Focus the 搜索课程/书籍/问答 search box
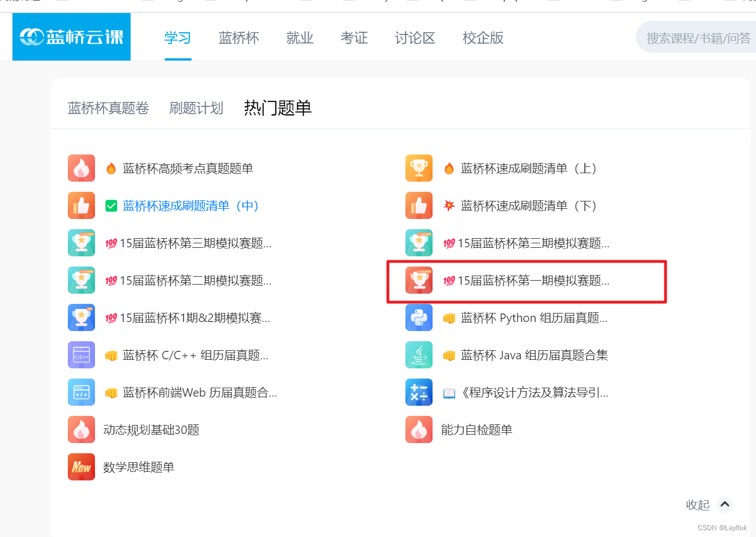Viewport: 756px width, 537px height. click(x=697, y=37)
